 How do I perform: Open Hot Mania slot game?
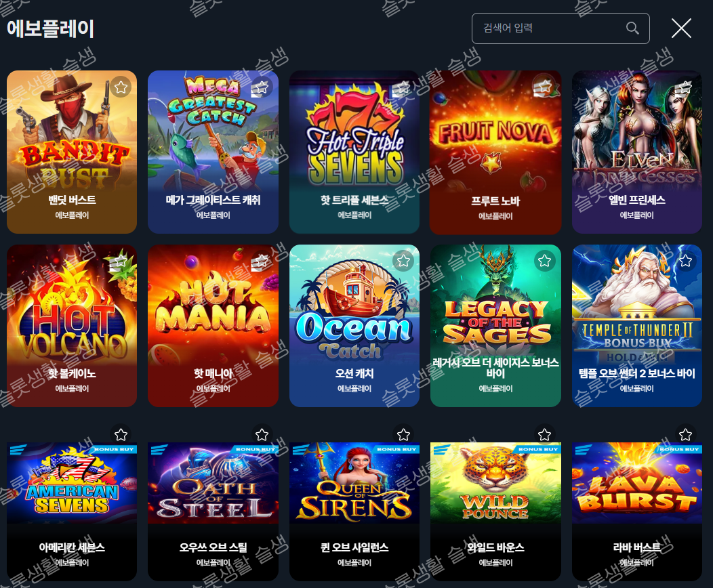[213, 325]
